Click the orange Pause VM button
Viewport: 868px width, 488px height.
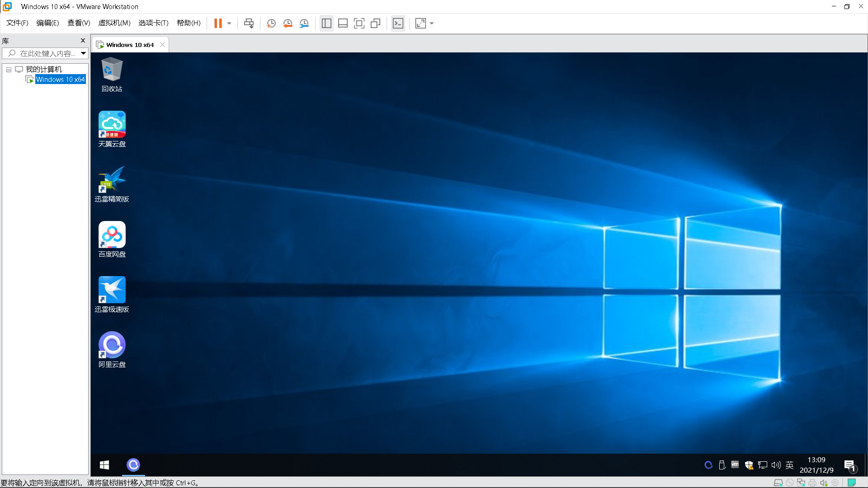click(218, 23)
